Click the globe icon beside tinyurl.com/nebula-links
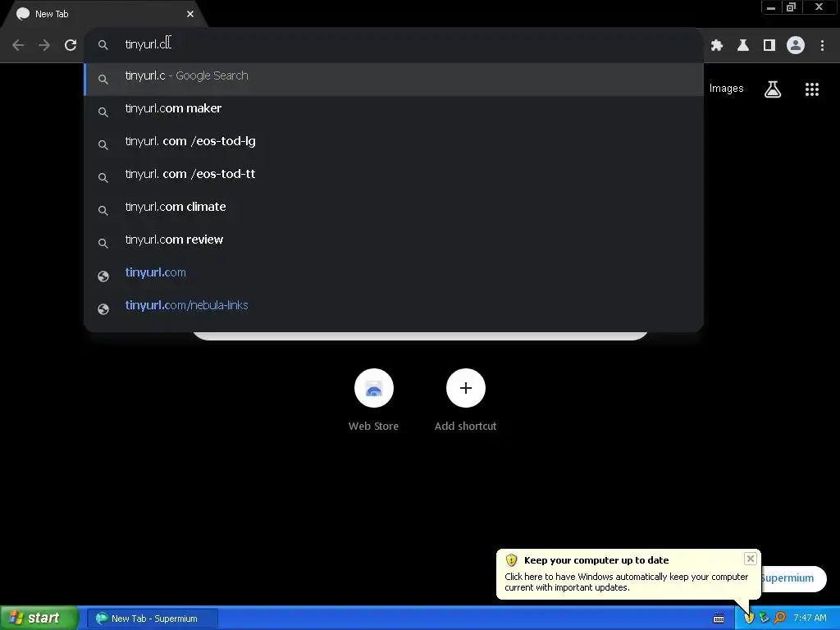This screenshot has width=840, height=630. click(x=103, y=309)
